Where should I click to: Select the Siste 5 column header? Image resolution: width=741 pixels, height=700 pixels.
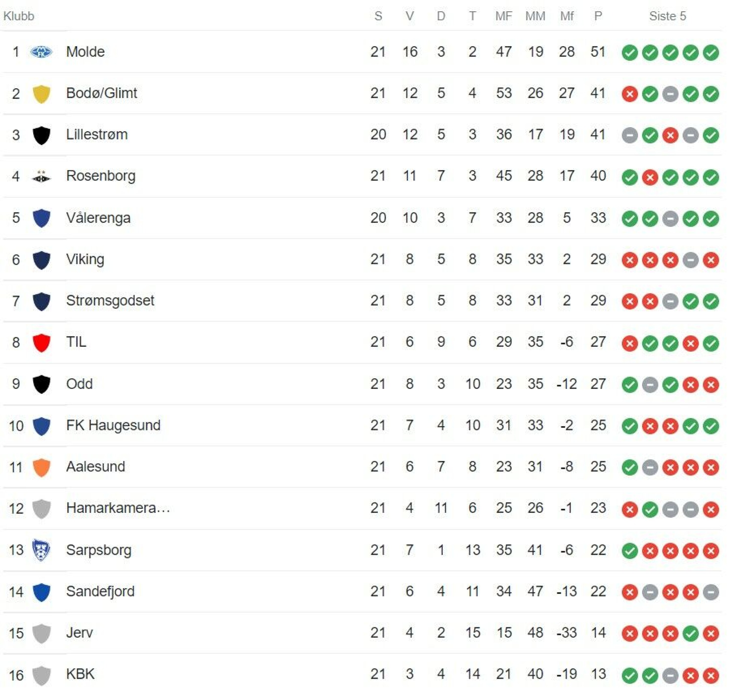tap(667, 16)
